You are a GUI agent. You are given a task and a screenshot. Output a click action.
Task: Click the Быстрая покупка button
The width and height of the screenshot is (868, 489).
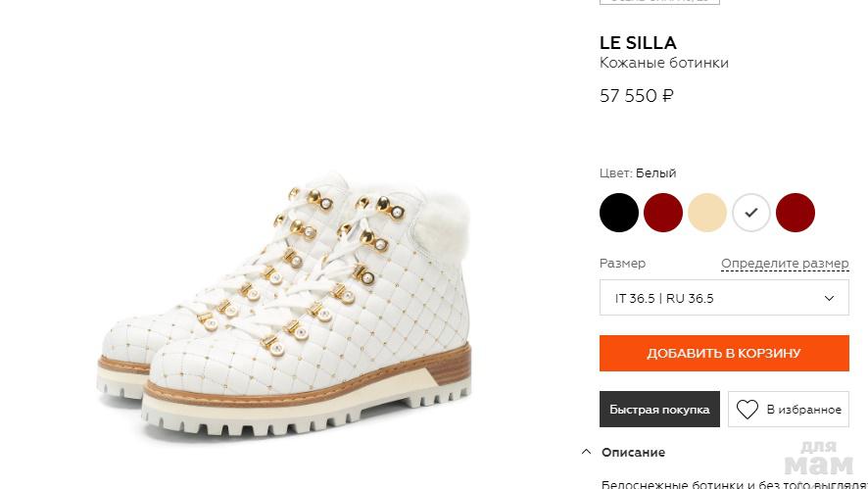coord(659,410)
